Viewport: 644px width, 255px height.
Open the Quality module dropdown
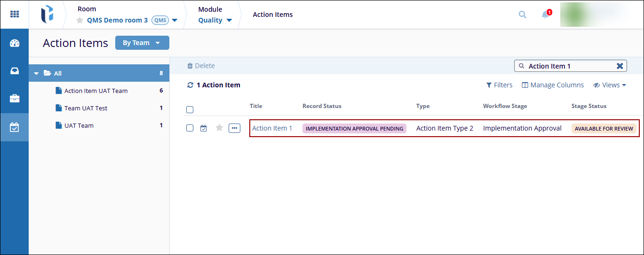click(215, 20)
